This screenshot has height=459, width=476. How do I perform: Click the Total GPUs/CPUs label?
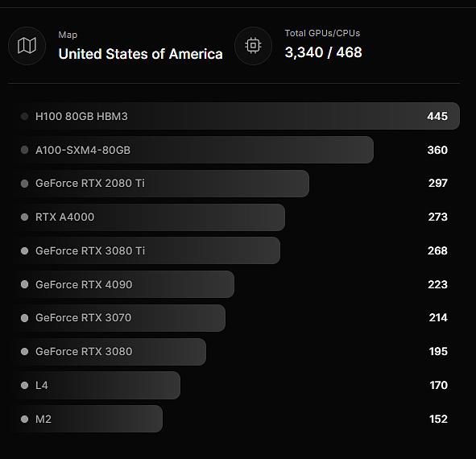322,33
